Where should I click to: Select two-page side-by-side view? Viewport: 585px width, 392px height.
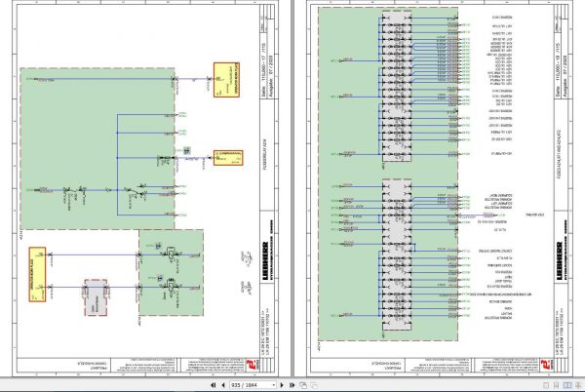[x=567, y=385]
